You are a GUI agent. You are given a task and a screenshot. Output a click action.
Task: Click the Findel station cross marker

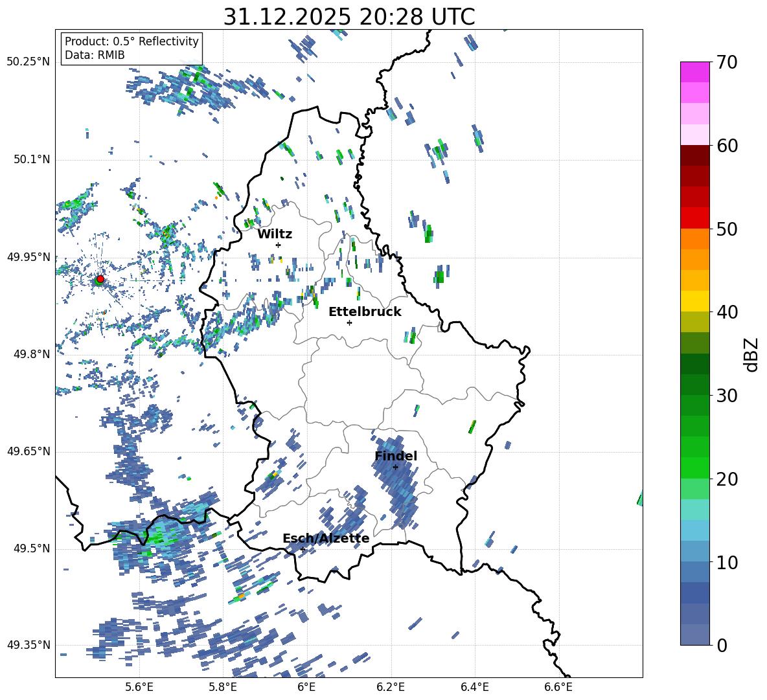click(395, 467)
